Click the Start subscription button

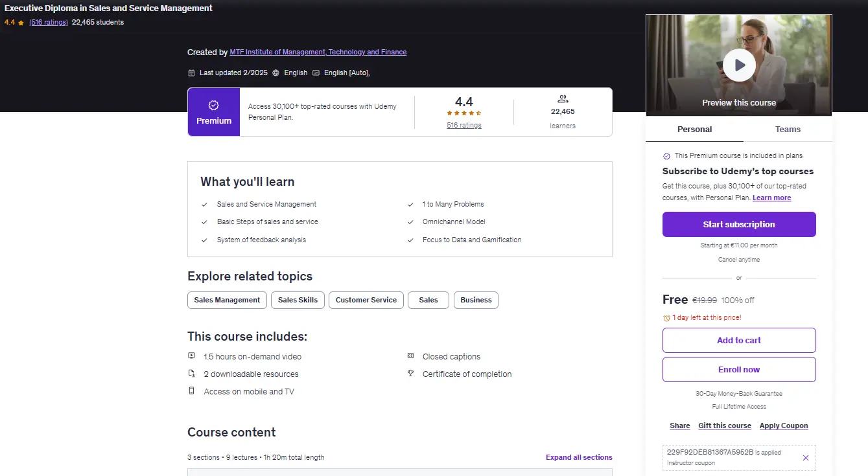[739, 225]
